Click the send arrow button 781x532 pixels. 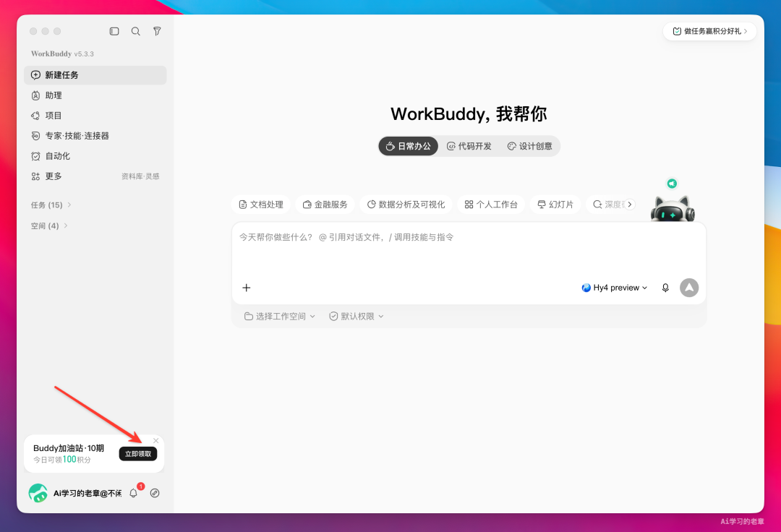tap(689, 288)
